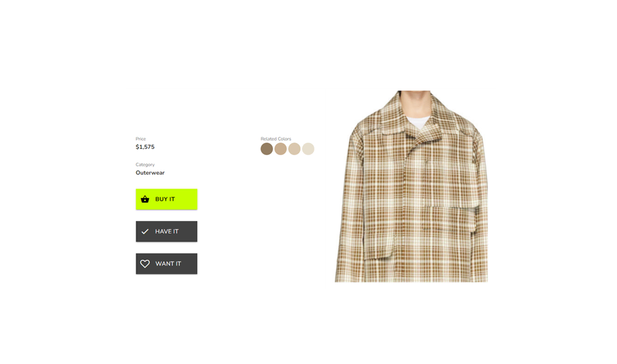Select the darkest brown related color swatch
The height and width of the screenshot is (364, 617).
(x=267, y=149)
